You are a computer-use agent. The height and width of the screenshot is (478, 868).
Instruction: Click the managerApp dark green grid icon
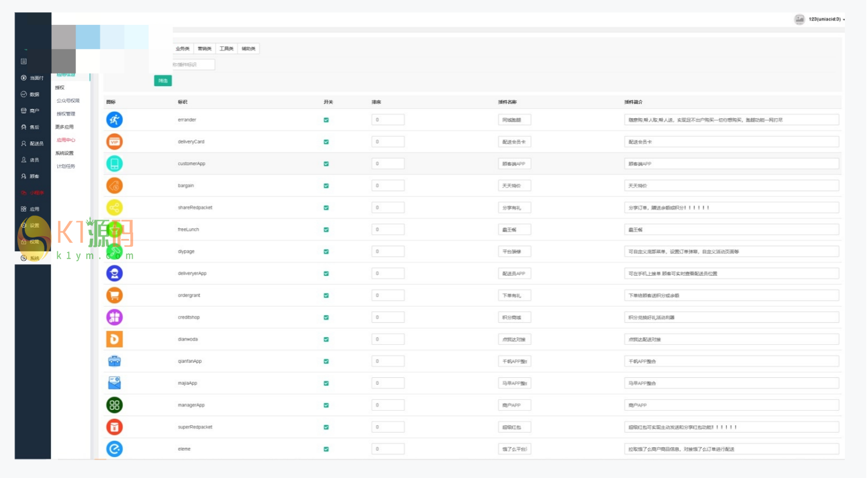[115, 405]
